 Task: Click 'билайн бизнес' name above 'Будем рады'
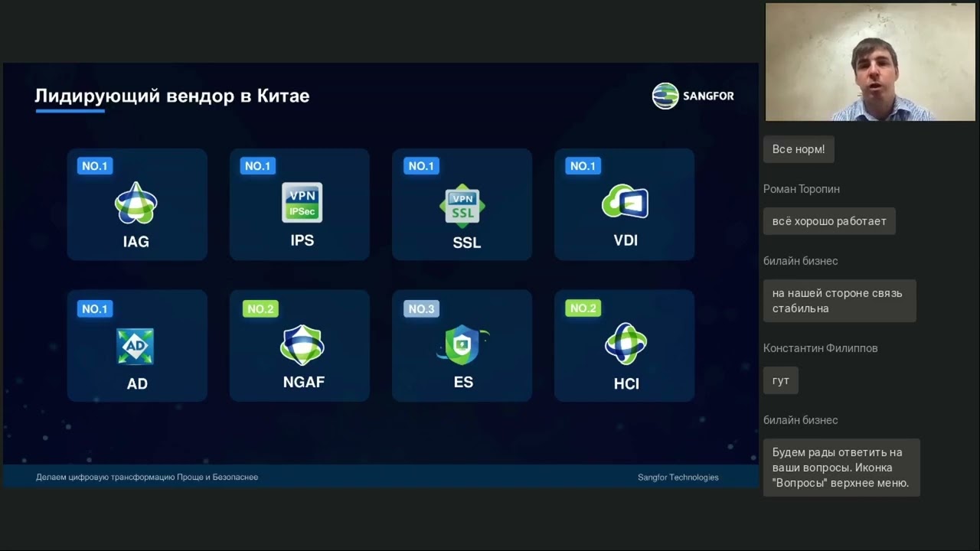[x=801, y=420]
